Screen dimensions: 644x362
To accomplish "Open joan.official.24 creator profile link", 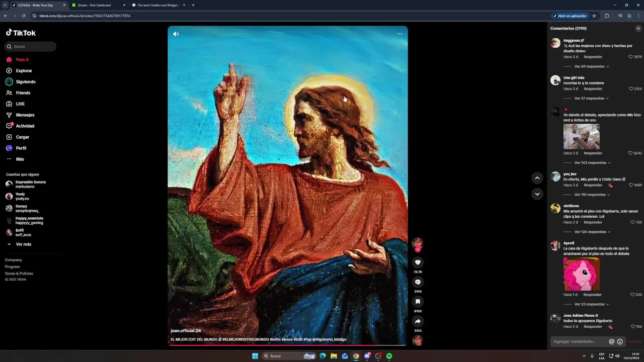I will click(186, 331).
